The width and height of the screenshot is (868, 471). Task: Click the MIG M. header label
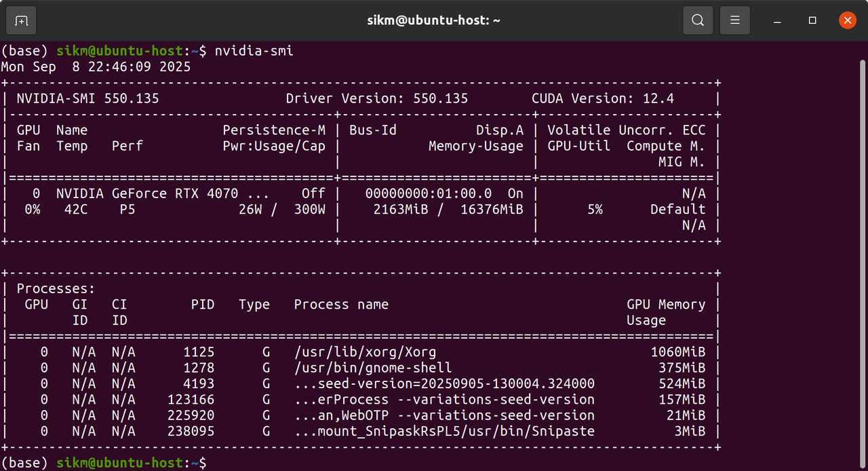coord(682,162)
